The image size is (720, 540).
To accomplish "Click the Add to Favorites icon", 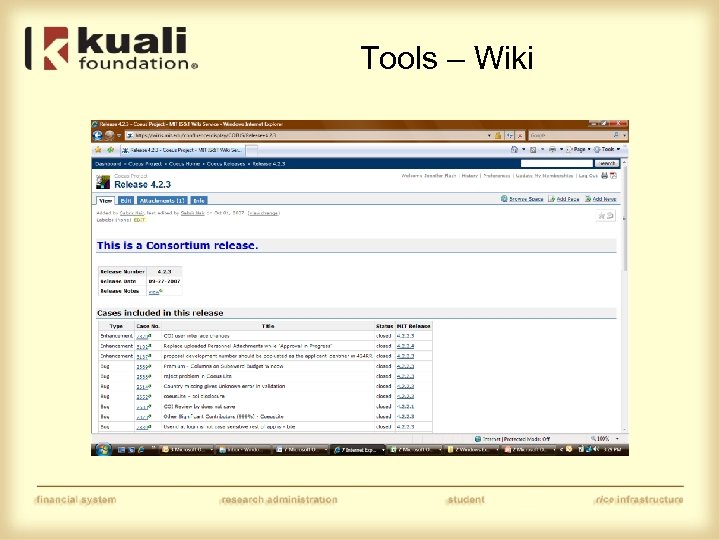I will click(110, 150).
